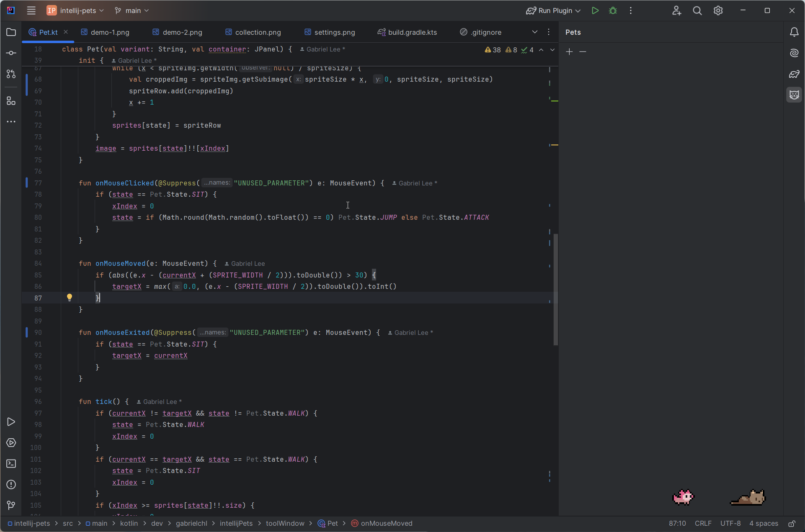Open the Run tool window
The image size is (805, 532).
(11, 422)
